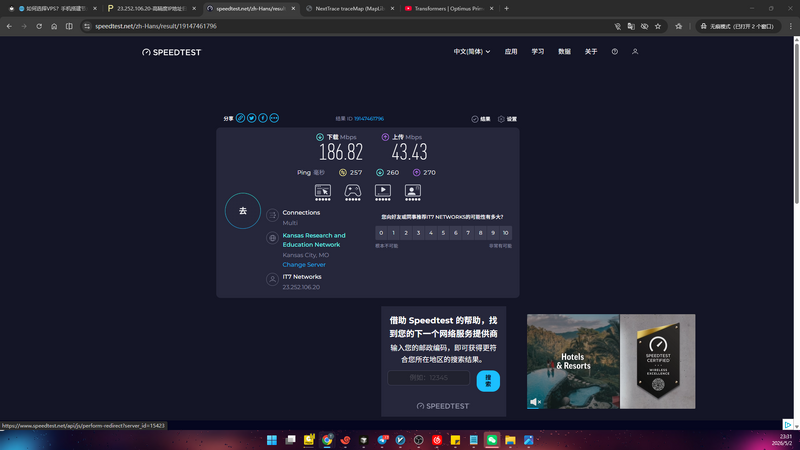Open the 关于 about menu
The width and height of the screenshot is (800, 450).
pyautogui.click(x=591, y=52)
